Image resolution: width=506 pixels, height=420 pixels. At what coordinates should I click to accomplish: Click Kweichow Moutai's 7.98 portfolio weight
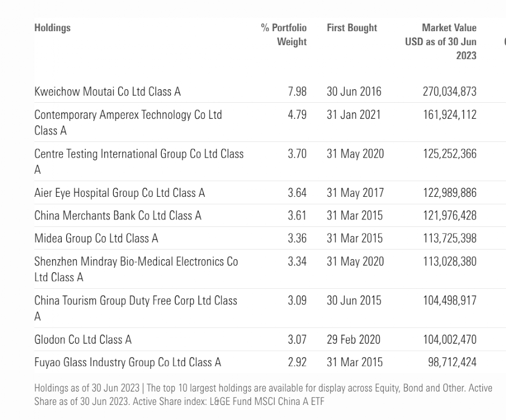[297, 91]
